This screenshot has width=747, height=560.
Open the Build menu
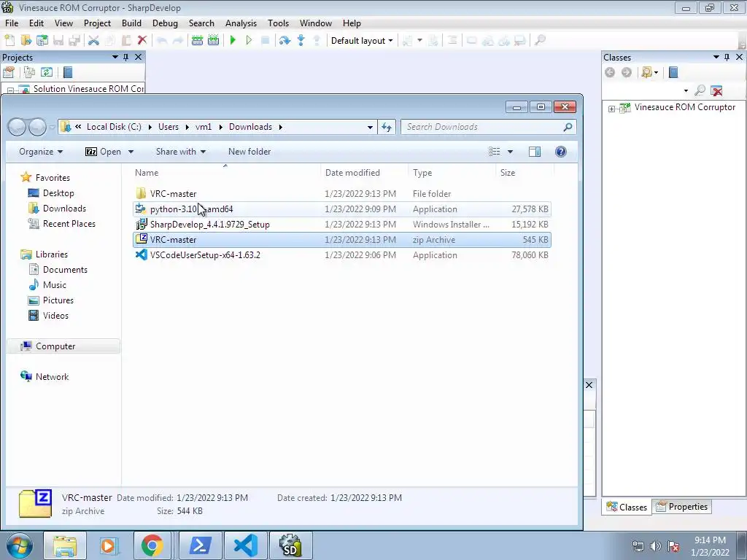131,23
